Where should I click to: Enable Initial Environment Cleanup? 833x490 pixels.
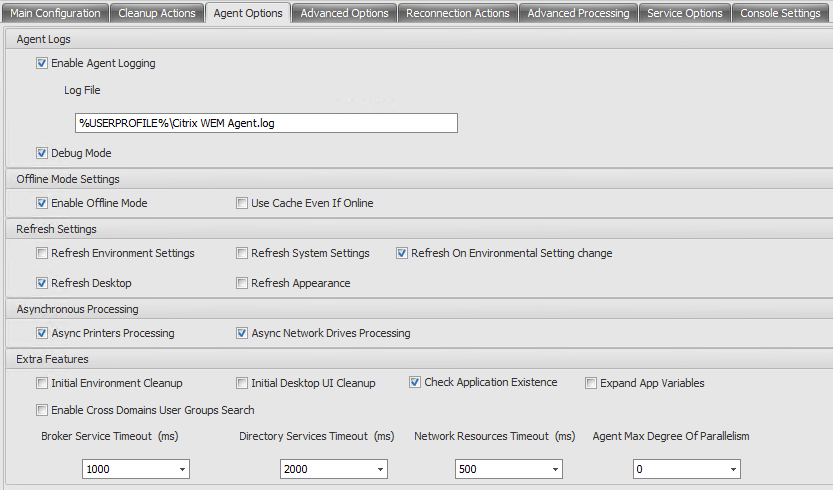(x=42, y=383)
